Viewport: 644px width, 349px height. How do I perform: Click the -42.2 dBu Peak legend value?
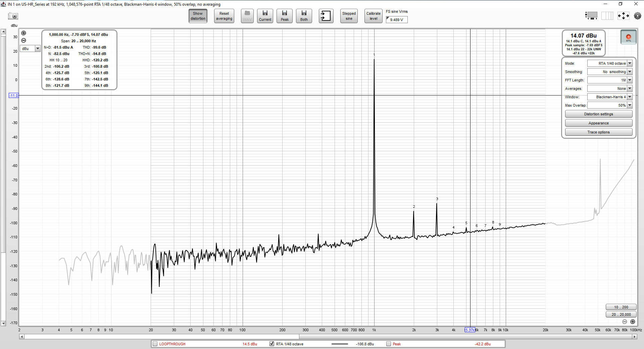tap(483, 344)
